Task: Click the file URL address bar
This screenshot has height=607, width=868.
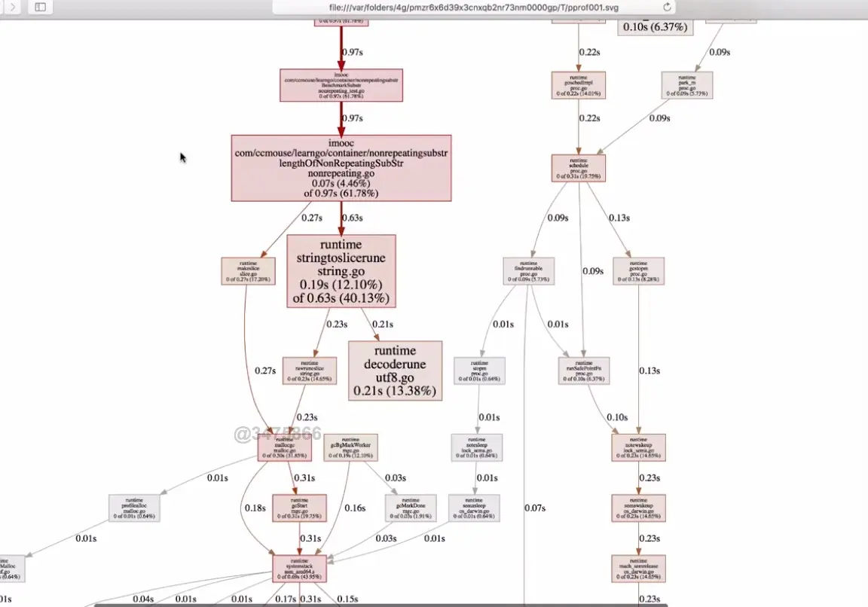Action: (473, 8)
